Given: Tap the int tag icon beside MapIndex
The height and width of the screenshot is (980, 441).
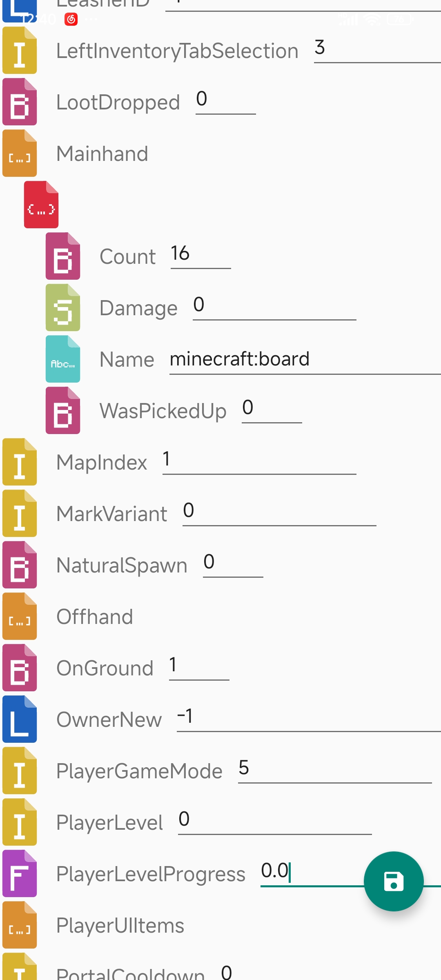Looking at the screenshot, I should (x=20, y=462).
